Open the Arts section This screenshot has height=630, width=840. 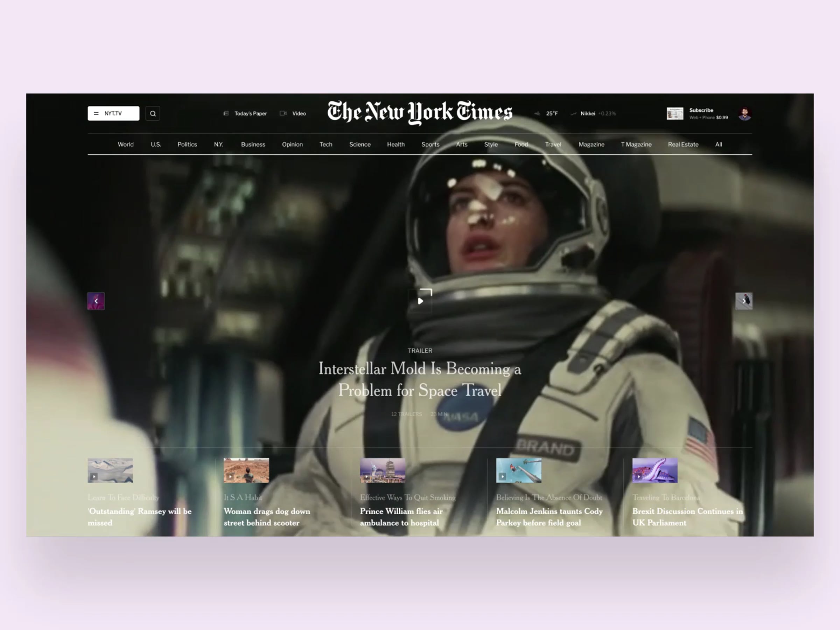[x=462, y=144]
